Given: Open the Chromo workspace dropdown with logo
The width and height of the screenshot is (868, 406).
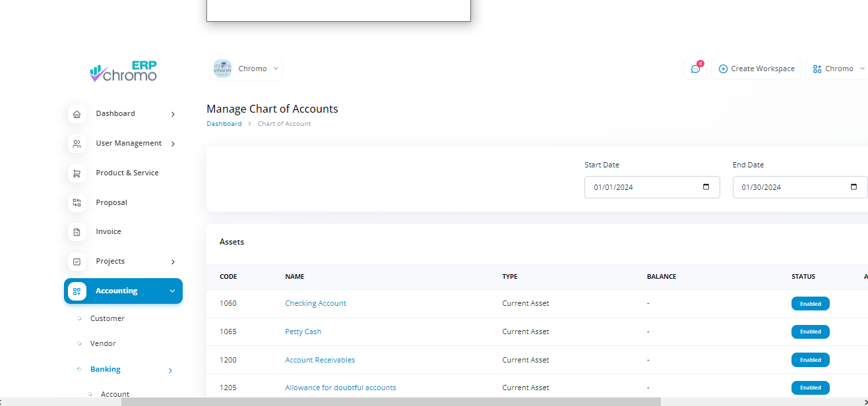Looking at the screenshot, I should (x=247, y=69).
